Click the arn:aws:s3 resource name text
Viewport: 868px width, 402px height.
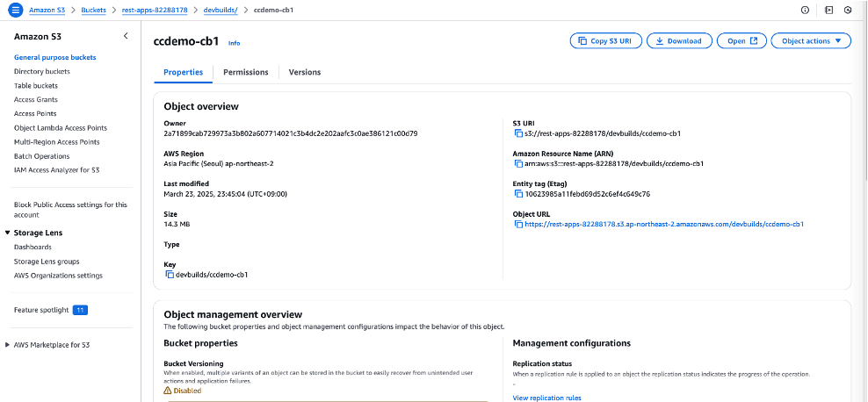pos(614,163)
